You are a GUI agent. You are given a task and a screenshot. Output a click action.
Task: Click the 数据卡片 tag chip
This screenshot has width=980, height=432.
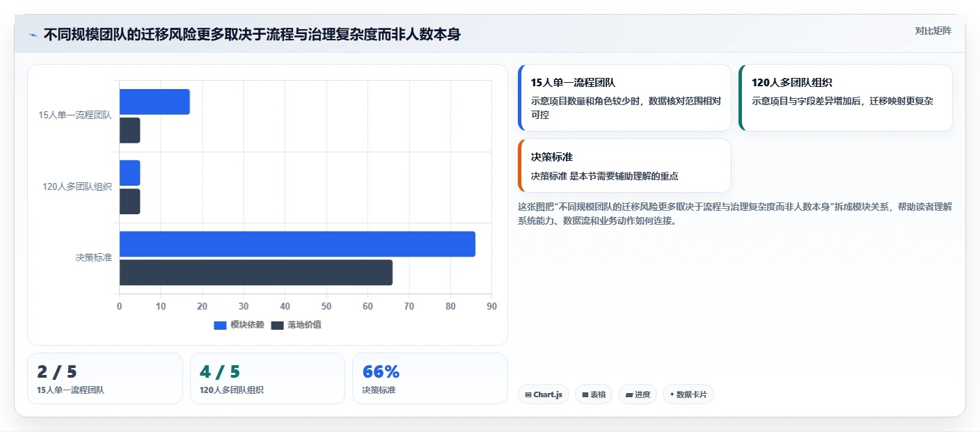(688, 394)
